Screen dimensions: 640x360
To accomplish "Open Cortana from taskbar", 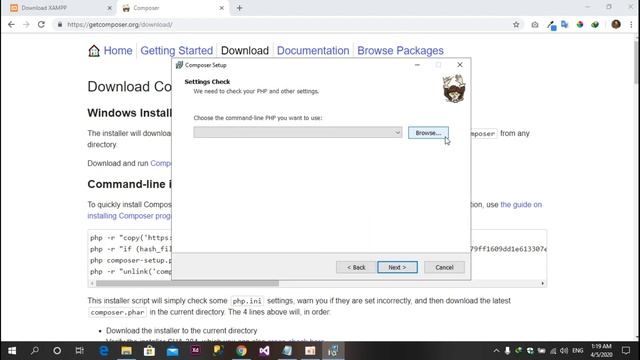I will point(57,351).
